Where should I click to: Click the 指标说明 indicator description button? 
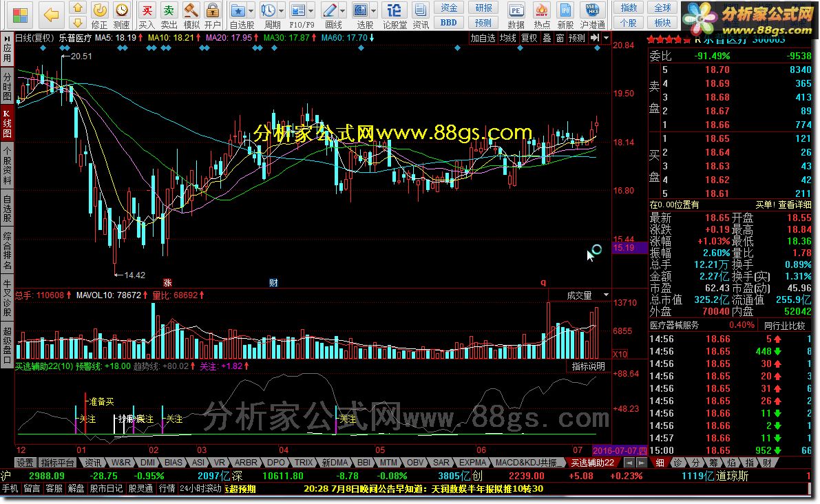tap(588, 366)
